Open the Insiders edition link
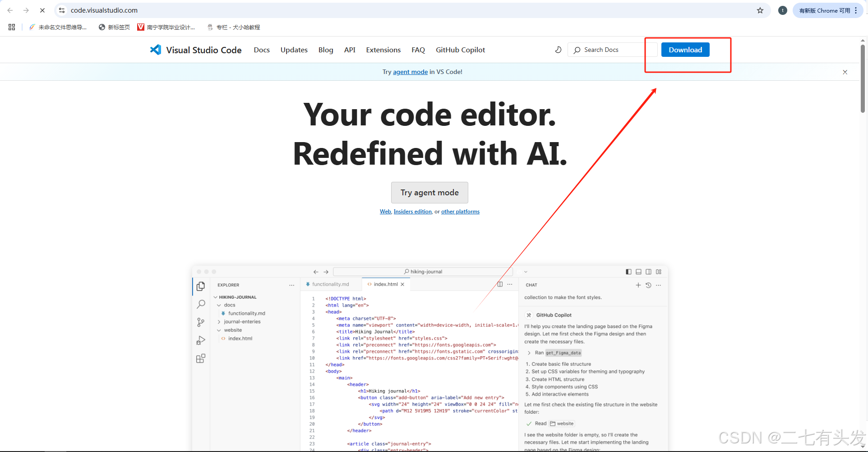The width and height of the screenshot is (868, 452). [x=413, y=212]
